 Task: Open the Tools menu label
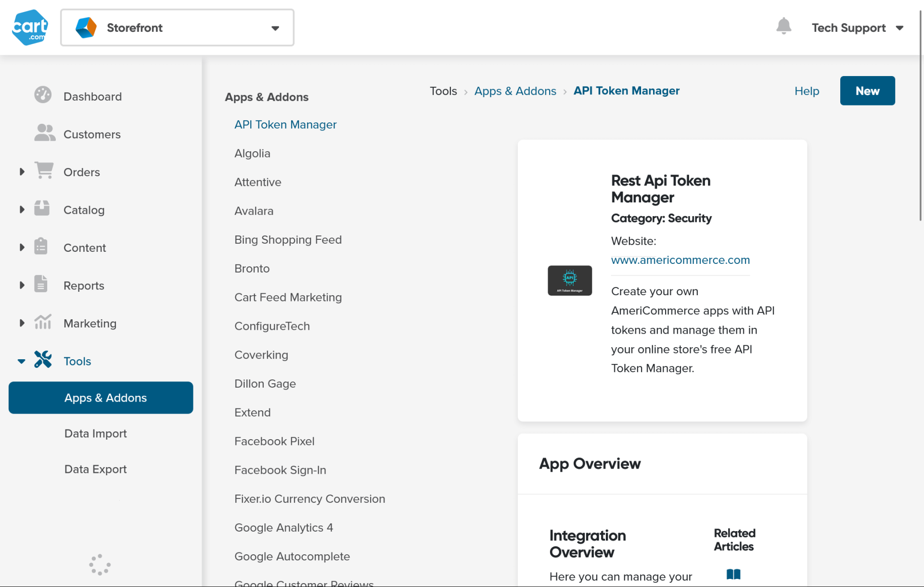point(77,361)
